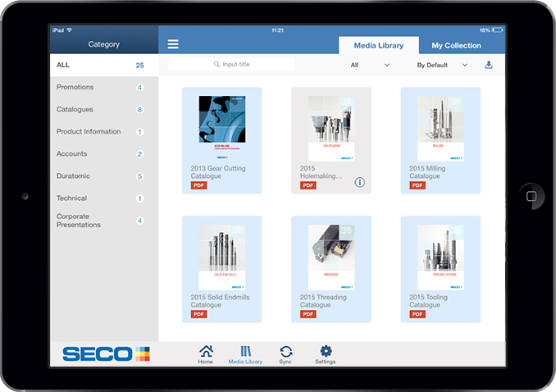
Task: Tap the PDF badge on Gear Cutting Catalogue
Action: click(198, 186)
